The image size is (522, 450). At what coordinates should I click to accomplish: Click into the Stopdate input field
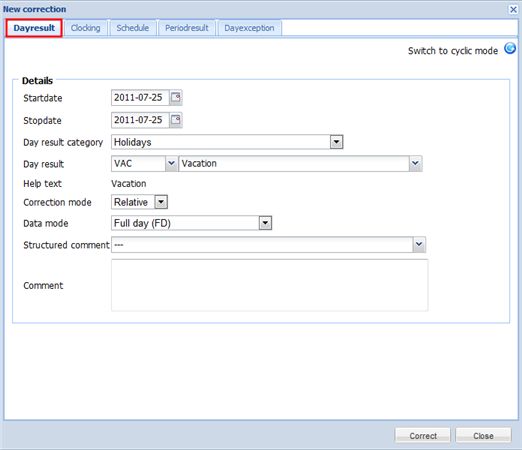point(140,120)
